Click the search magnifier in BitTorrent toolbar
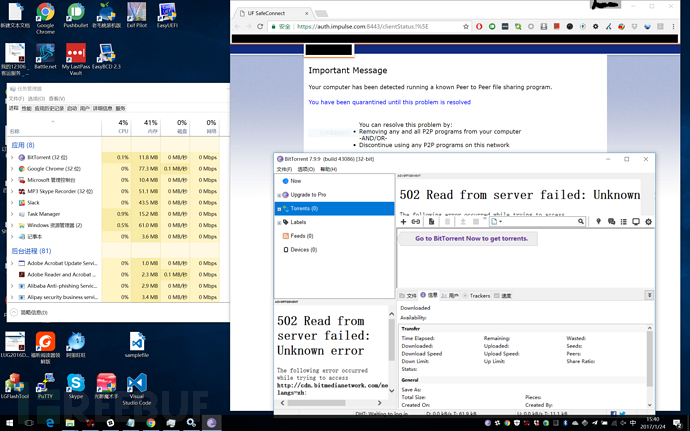 click(583, 221)
